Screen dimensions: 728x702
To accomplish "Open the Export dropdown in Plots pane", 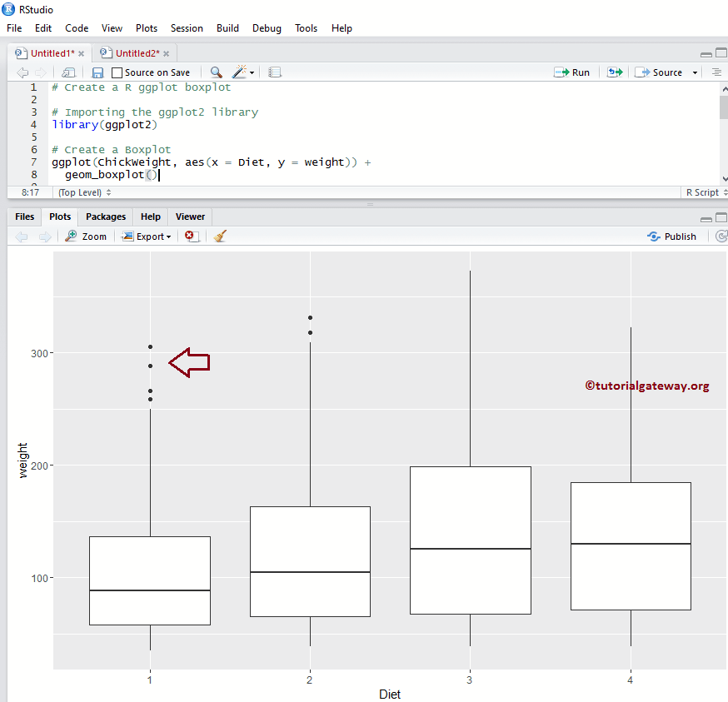I will pyautogui.click(x=147, y=236).
